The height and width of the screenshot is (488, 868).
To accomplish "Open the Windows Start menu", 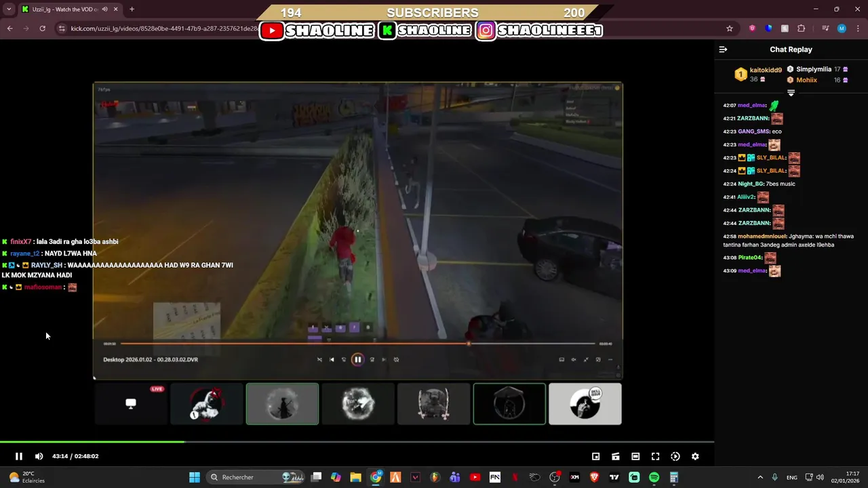I will pyautogui.click(x=195, y=477).
